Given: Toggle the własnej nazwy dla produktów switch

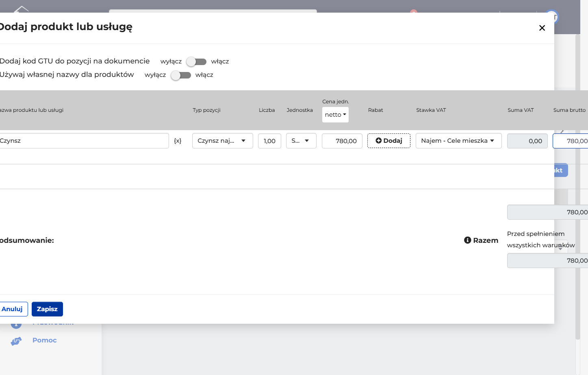Looking at the screenshot, I should click(181, 75).
